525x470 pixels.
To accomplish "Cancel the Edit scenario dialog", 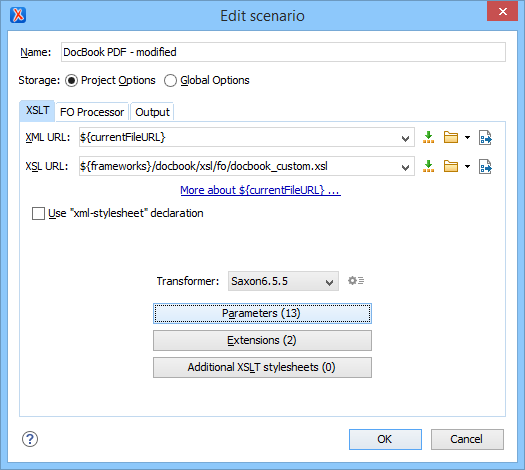I will coord(467,439).
